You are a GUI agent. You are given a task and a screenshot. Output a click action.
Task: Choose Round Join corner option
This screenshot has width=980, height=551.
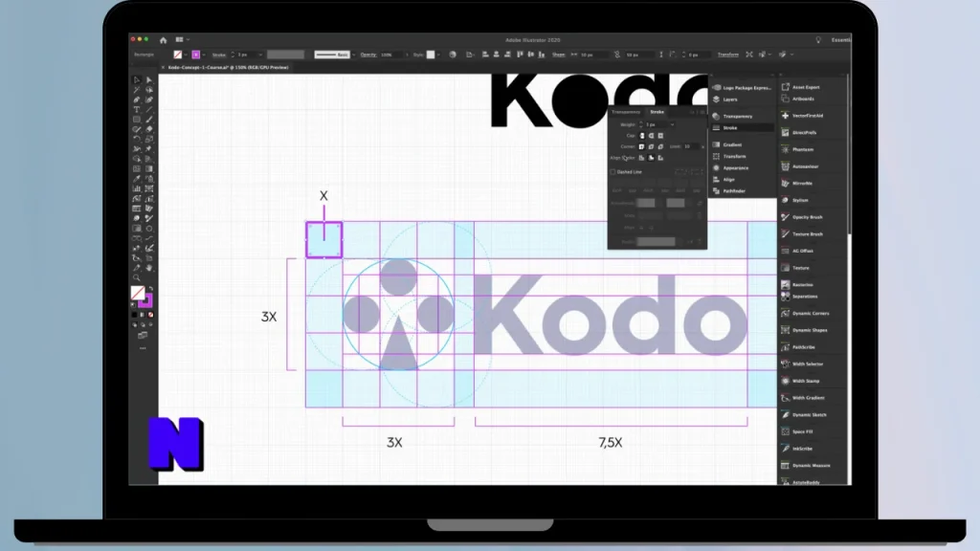point(651,146)
